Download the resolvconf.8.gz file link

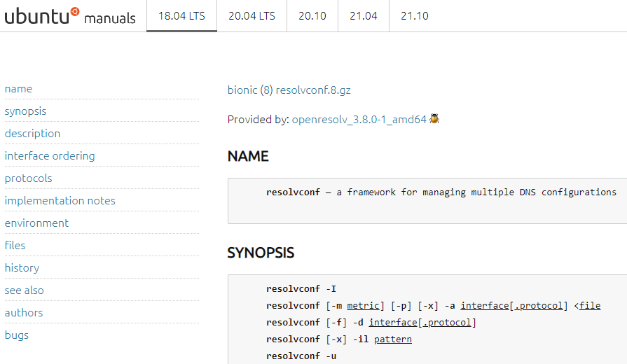coord(313,90)
